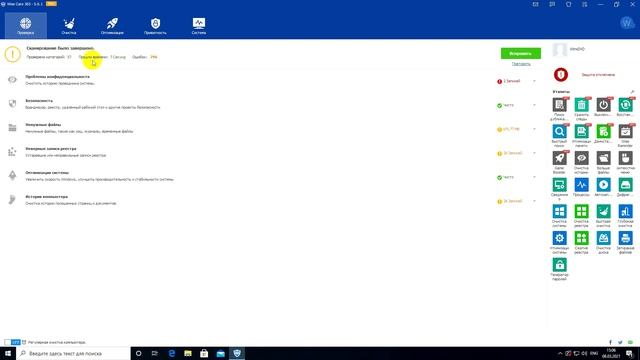640x360 pixels.
Task: Click the Facebook share icon at the bottom
Action: (611, 342)
